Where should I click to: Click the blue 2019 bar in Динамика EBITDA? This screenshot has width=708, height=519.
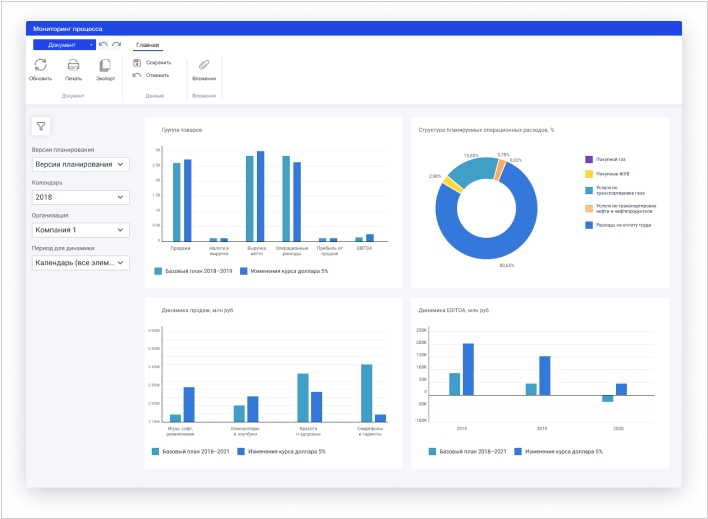click(x=545, y=376)
